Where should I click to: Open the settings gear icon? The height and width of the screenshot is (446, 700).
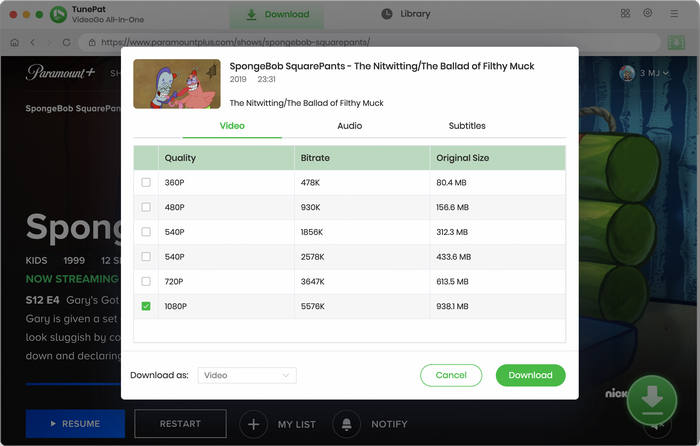point(648,14)
